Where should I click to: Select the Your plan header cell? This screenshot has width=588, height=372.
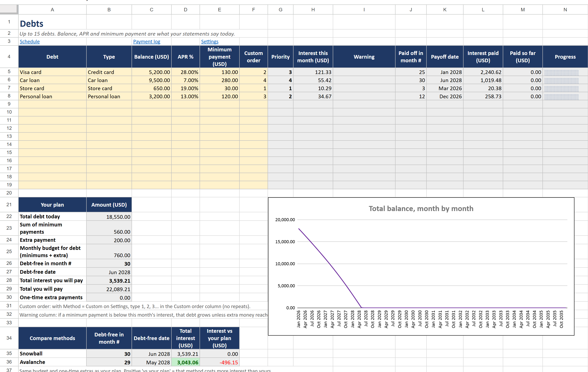[52, 205]
